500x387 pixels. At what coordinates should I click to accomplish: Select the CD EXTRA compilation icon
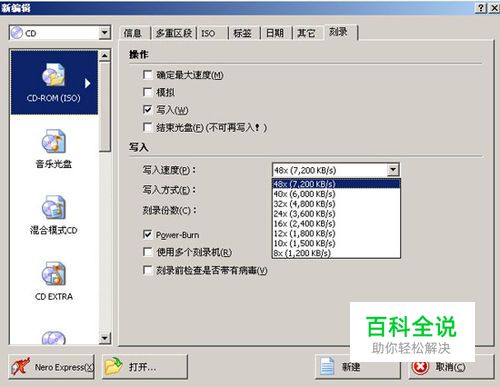point(54,281)
